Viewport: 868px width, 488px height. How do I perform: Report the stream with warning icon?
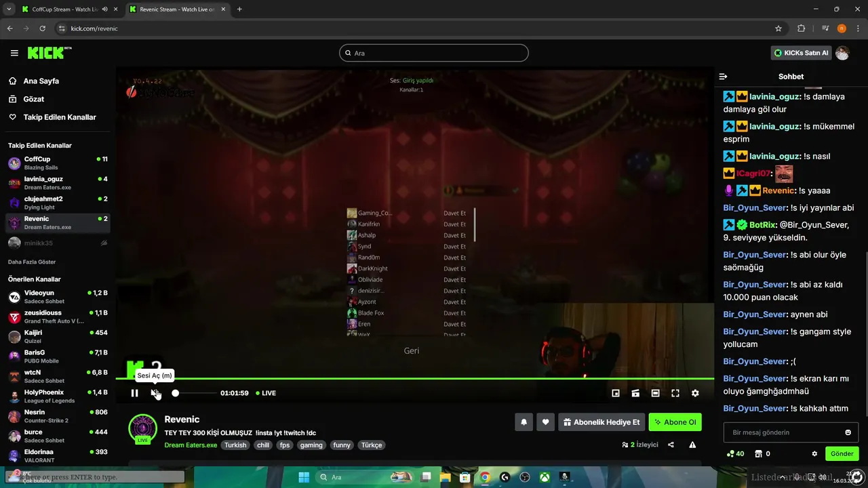tap(692, 445)
